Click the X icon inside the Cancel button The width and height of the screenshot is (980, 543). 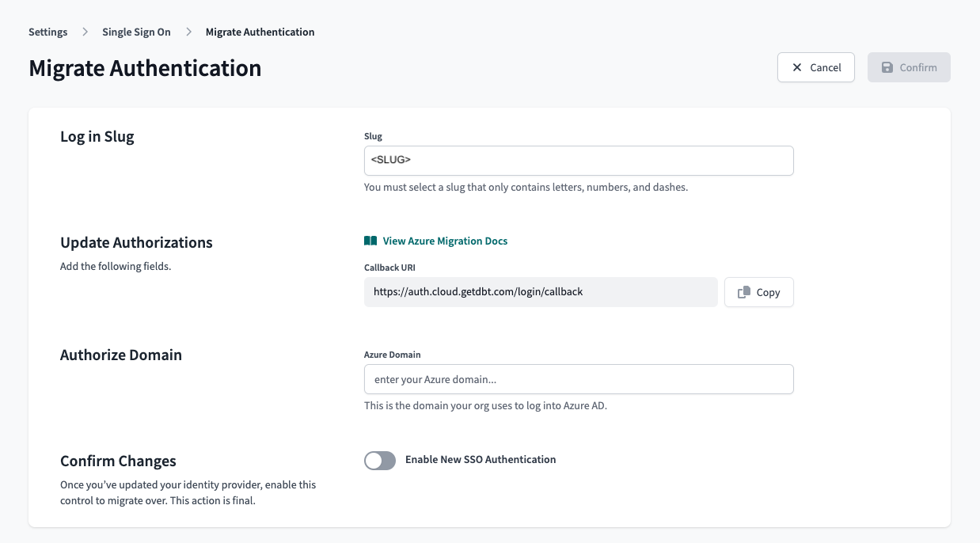(797, 67)
